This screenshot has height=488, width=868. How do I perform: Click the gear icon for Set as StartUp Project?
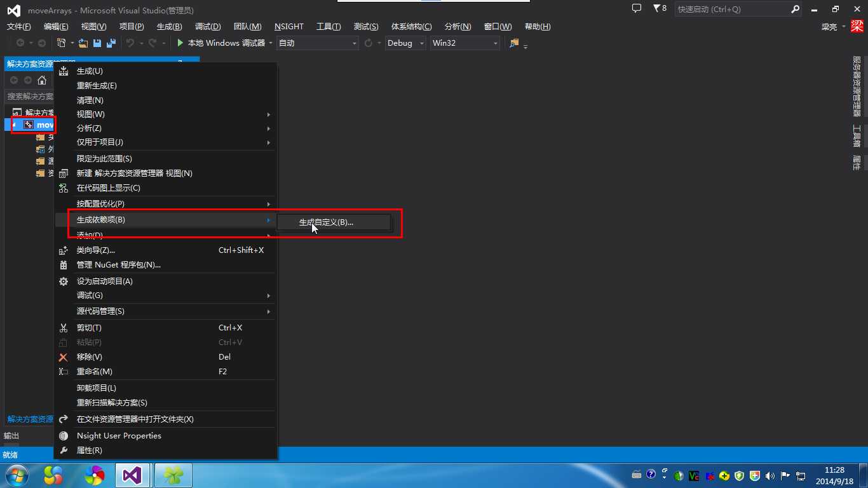[x=63, y=281]
